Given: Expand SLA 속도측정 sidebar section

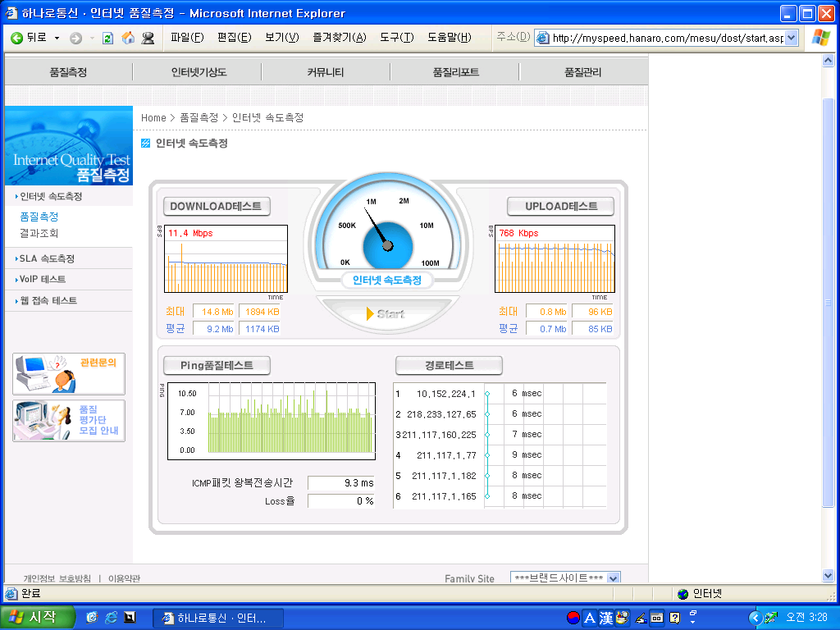Looking at the screenshot, I should (x=45, y=258).
